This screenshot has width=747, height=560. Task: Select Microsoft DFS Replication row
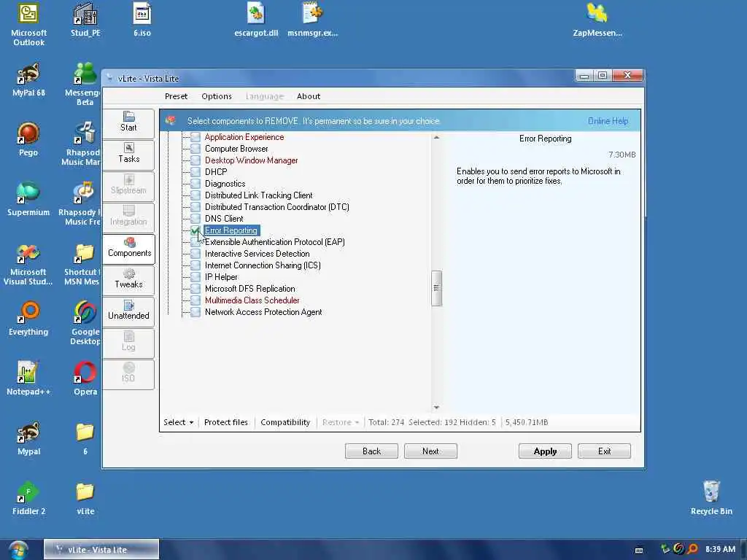250,289
